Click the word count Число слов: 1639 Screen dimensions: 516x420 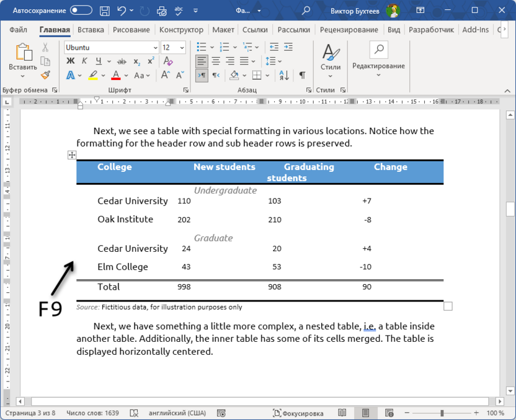click(x=93, y=412)
